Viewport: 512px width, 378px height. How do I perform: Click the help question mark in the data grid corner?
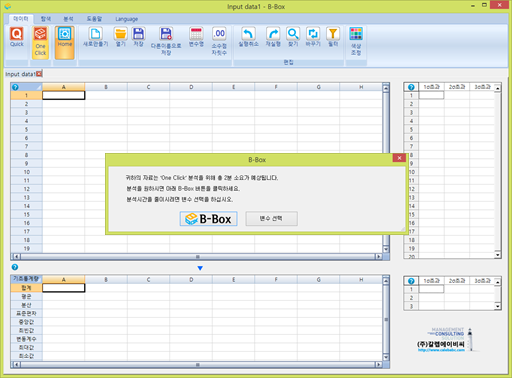[x=15, y=87]
